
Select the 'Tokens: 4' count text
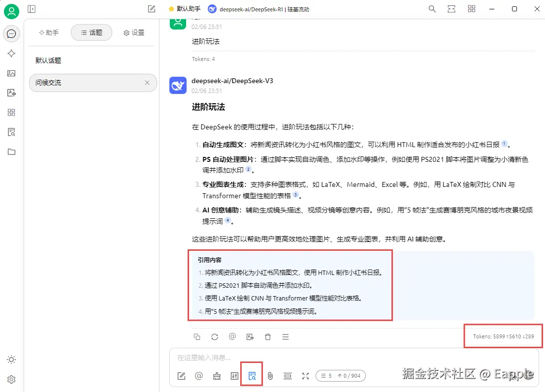coord(203,59)
